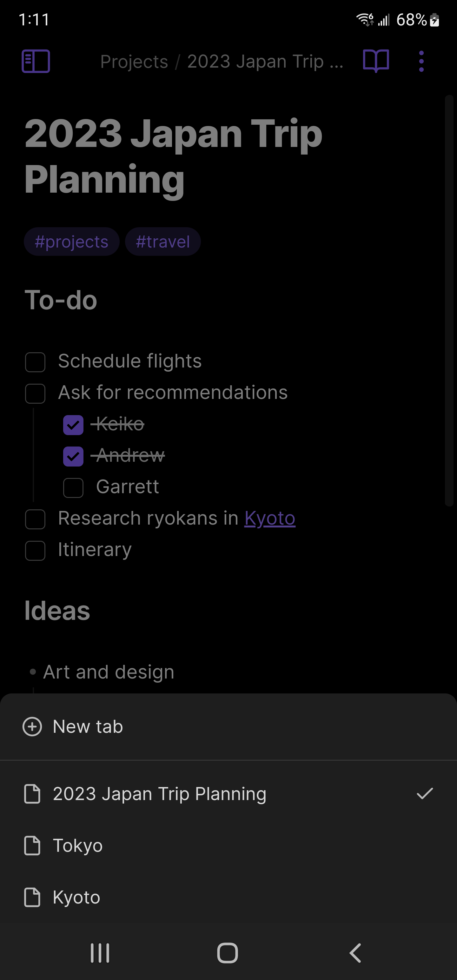457x980 pixels.
Task: Click the note's vertical scrollbar
Action: coord(449,301)
